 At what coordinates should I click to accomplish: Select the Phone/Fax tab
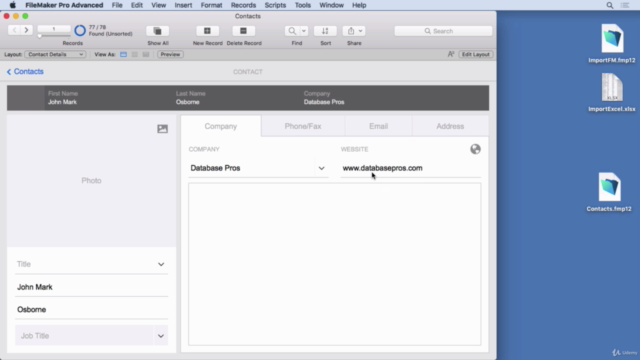pos(303,126)
